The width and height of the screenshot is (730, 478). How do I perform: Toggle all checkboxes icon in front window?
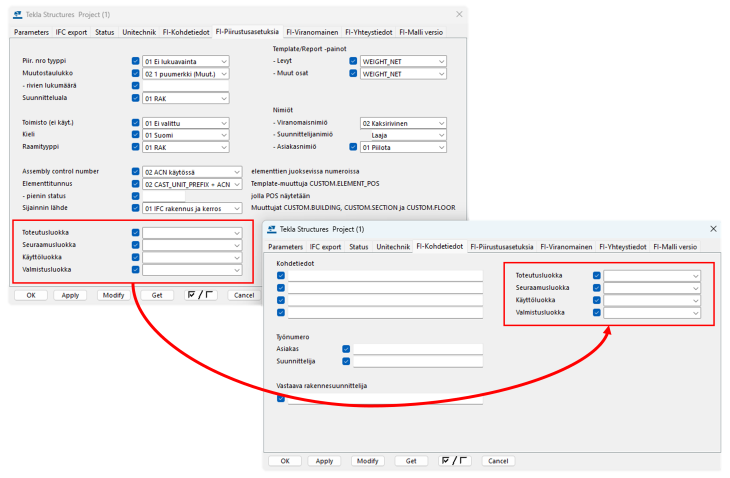point(455,461)
